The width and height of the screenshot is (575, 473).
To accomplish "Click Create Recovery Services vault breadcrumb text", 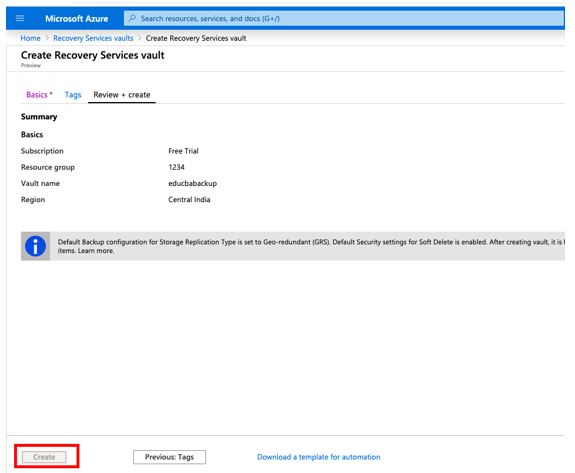I will (196, 38).
